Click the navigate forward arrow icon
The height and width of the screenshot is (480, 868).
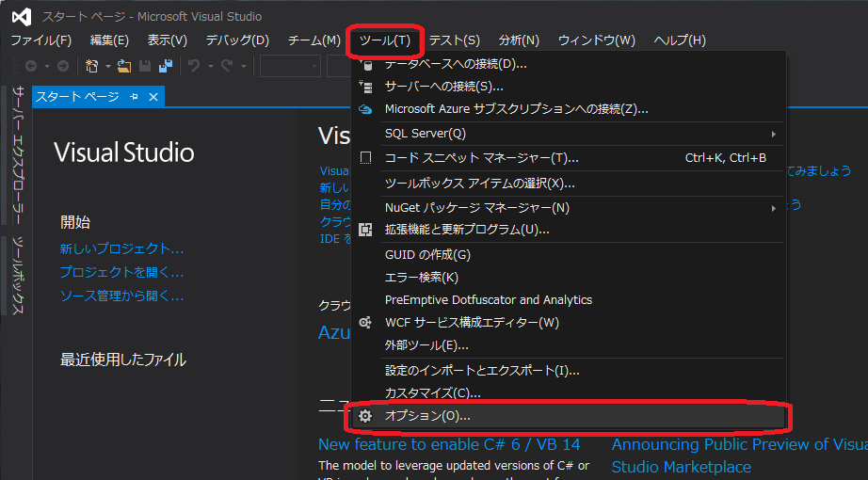pos(63,67)
